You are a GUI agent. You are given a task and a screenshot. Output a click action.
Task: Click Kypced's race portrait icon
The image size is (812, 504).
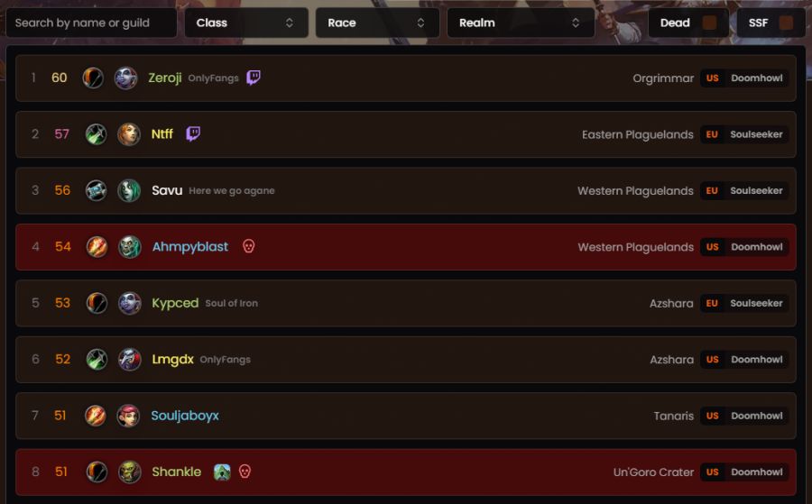[x=129, y=303]
